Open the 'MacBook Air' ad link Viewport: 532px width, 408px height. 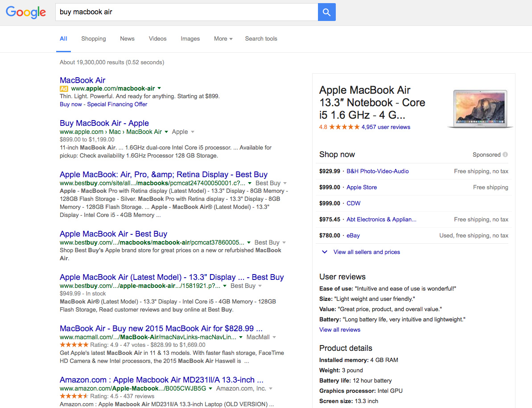tap(82, 80)
